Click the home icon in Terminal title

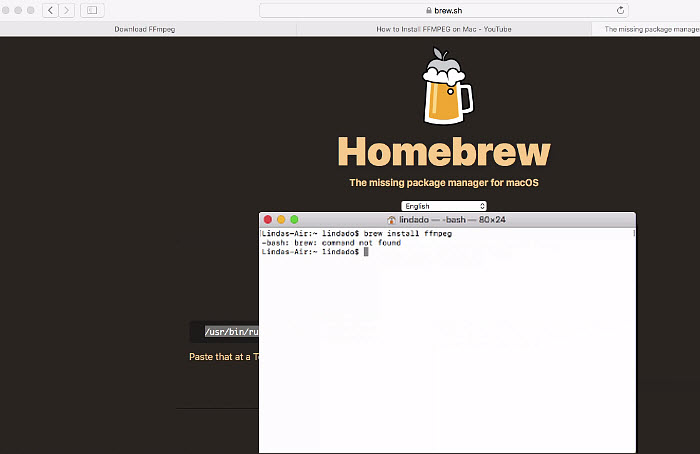392,220
